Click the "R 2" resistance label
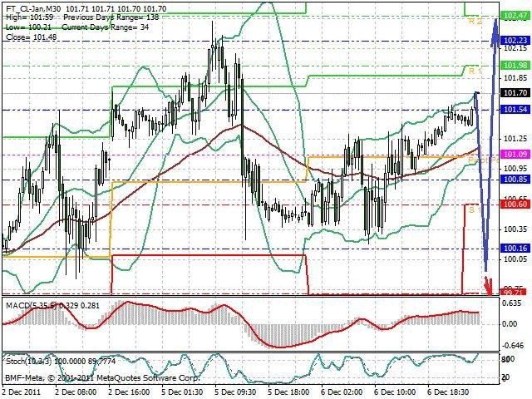This screenshot has width=532, height=399. tap(475, 22)
